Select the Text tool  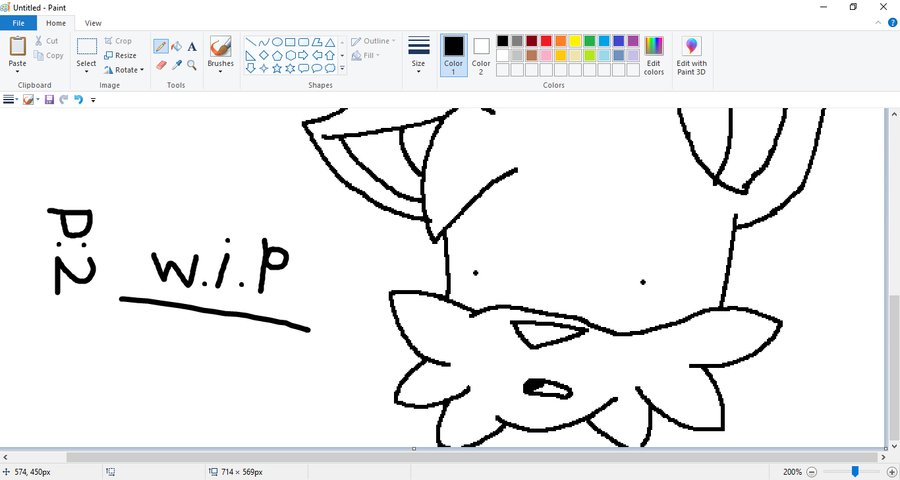click(192, 47)
